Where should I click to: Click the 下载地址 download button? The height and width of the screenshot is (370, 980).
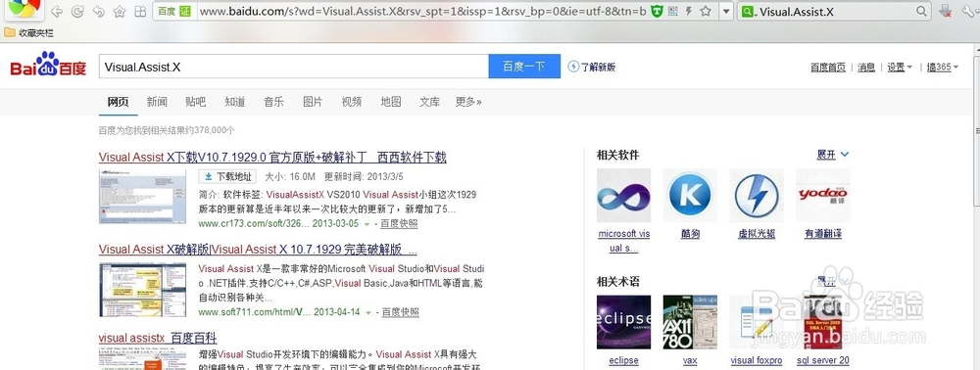tap(227, 176)
